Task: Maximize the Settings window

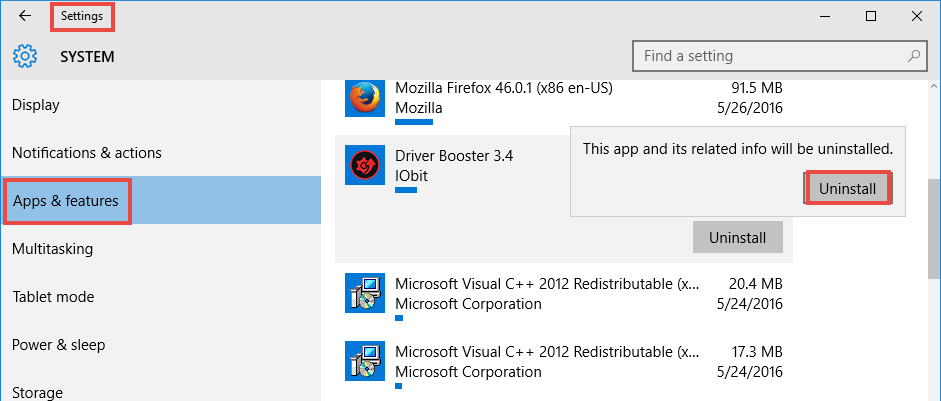Action: 871,16
